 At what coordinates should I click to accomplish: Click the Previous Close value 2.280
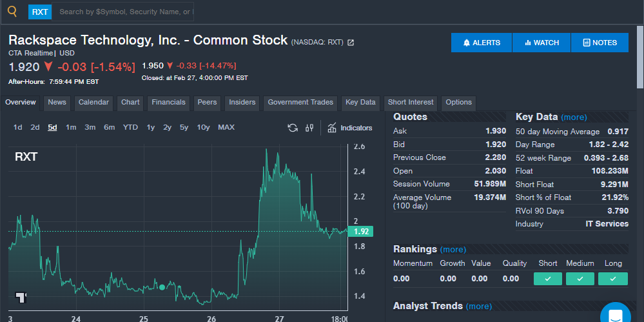pos(496,157)
